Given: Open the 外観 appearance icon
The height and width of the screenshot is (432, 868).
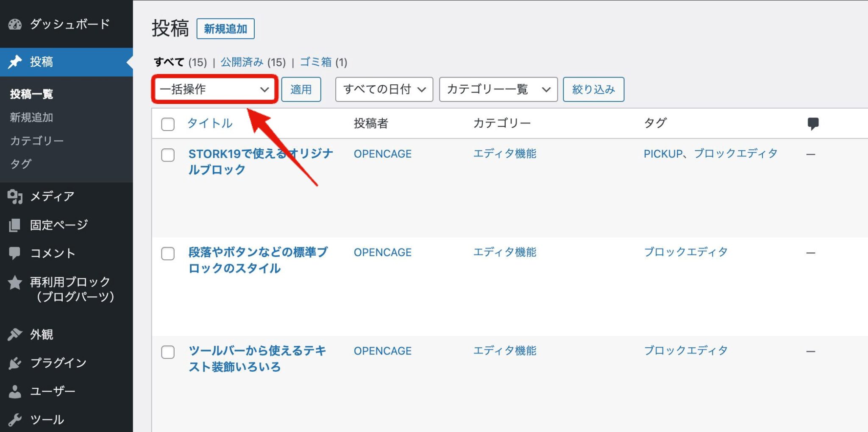Looking at the screenshot, I should (x=15, y=334).
